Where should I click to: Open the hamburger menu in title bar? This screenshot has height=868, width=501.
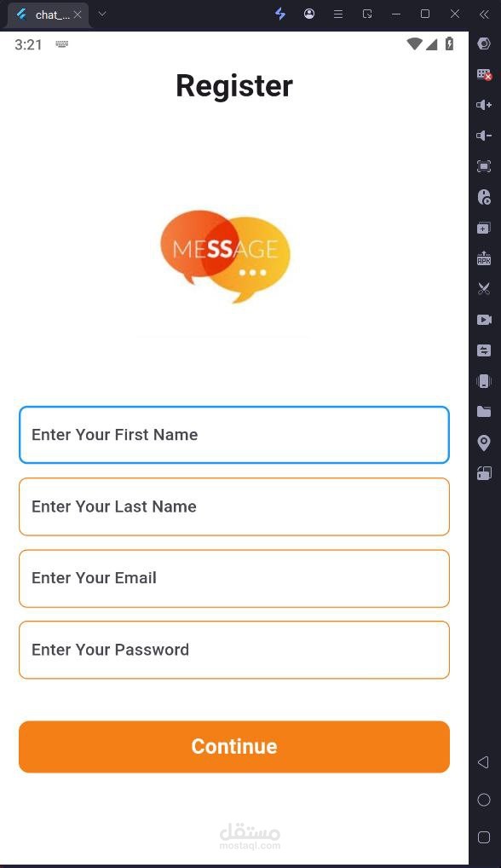(x=338, y=14)
